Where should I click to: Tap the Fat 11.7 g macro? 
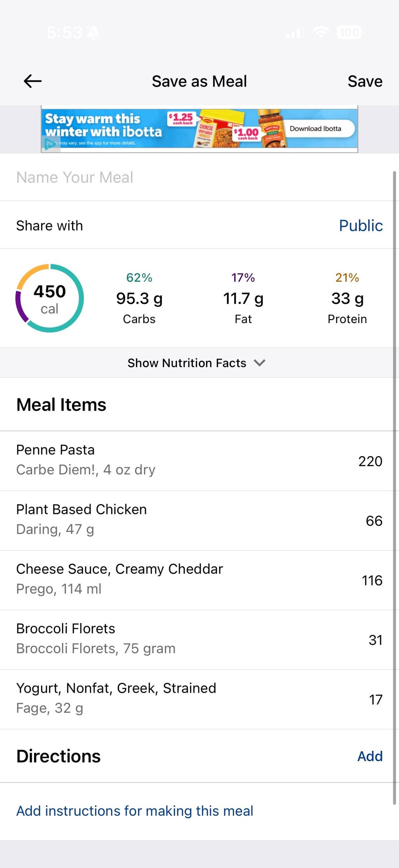pos(243,298)
